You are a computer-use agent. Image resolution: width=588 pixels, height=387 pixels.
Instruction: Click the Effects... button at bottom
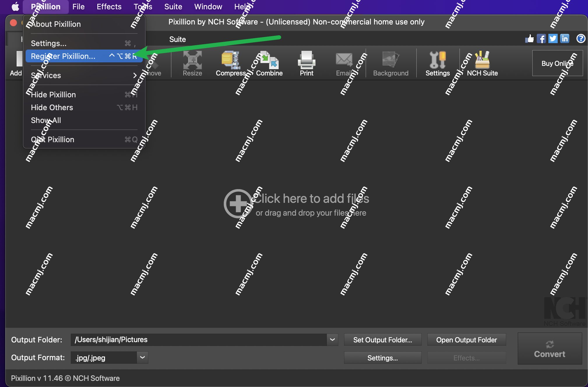[466, 358]
